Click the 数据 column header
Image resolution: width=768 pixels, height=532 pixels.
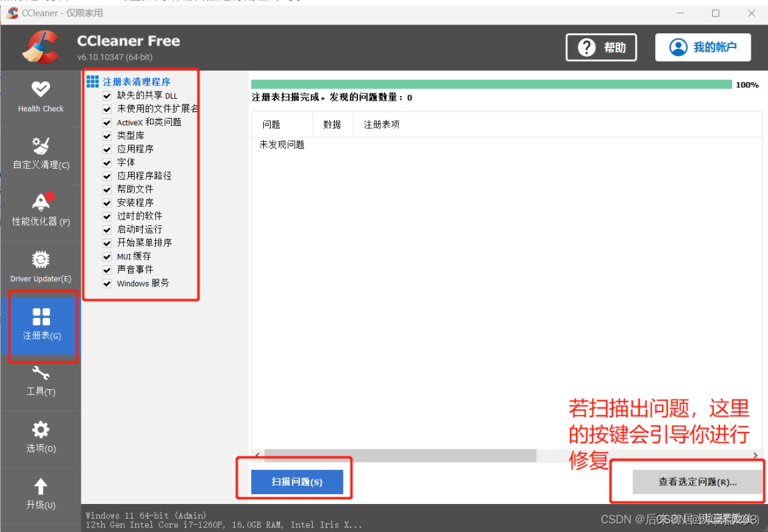[x=333, y=125]
